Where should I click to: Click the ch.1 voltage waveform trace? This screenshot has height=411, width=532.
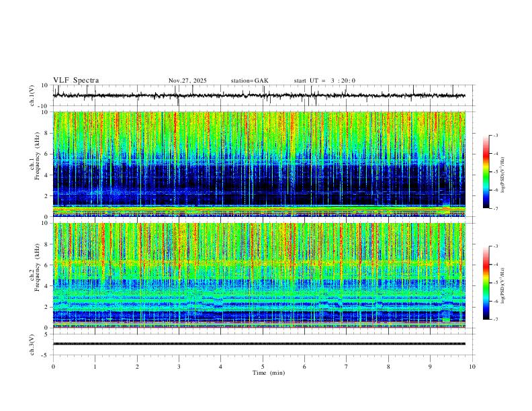pos(259,95)
